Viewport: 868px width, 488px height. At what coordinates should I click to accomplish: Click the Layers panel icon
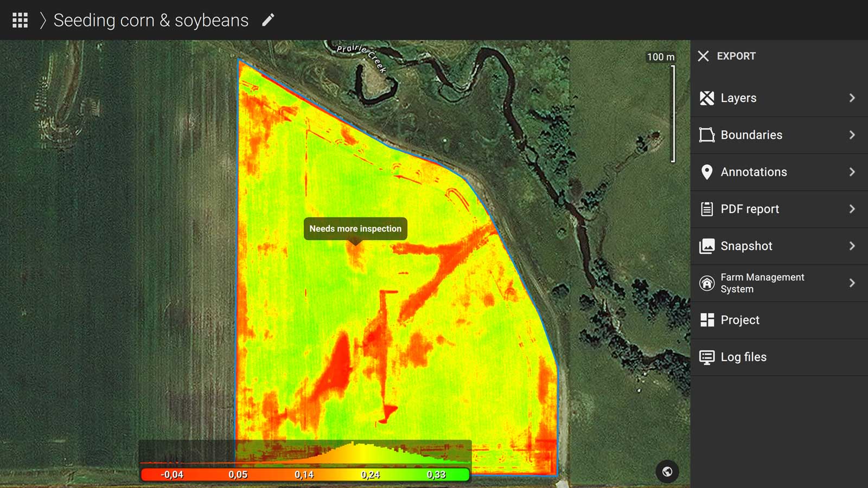[707, 98]
